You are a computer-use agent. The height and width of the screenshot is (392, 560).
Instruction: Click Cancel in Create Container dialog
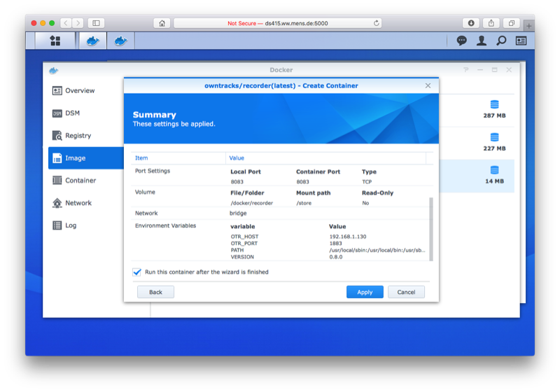tap(406, 292)
